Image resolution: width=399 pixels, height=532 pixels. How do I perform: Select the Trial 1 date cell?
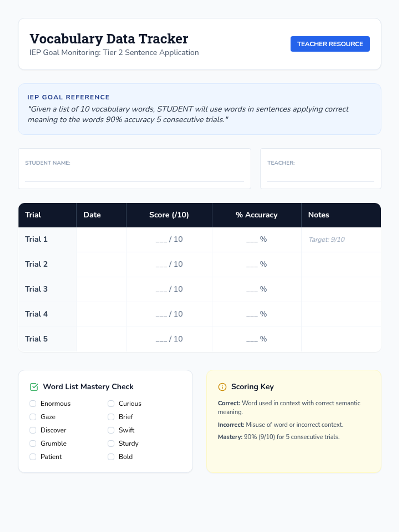[101, 239]
